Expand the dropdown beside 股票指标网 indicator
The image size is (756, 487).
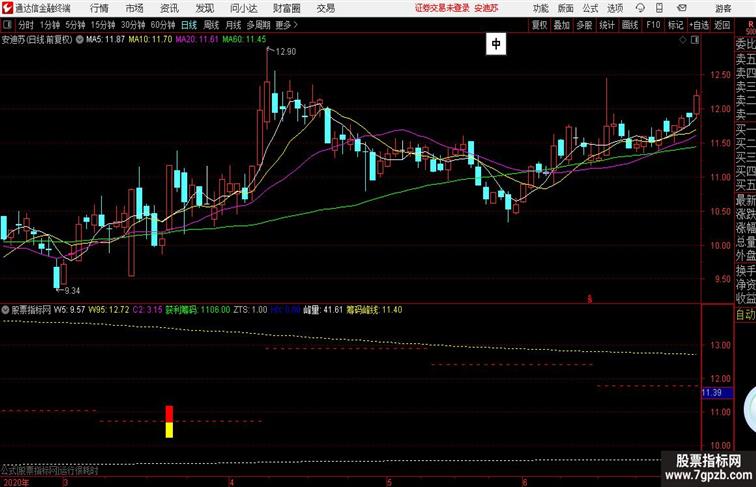[6, 310]
